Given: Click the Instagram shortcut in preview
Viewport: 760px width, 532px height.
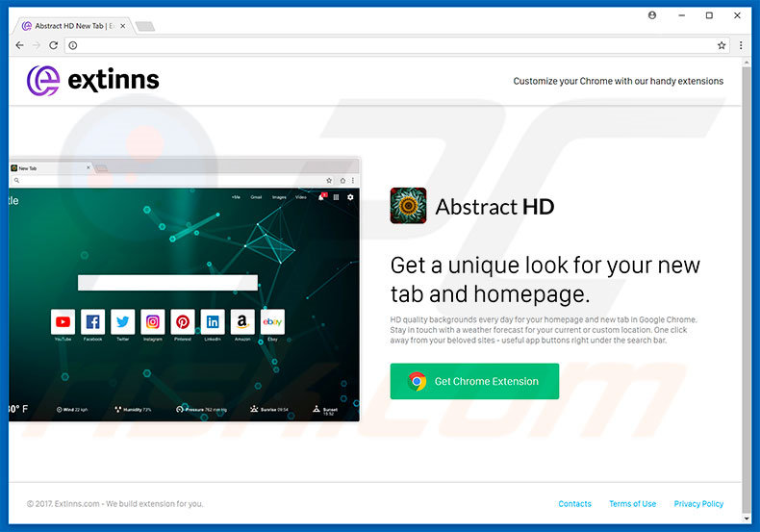Looking at the screenshot, I should [x=153, y=321].
